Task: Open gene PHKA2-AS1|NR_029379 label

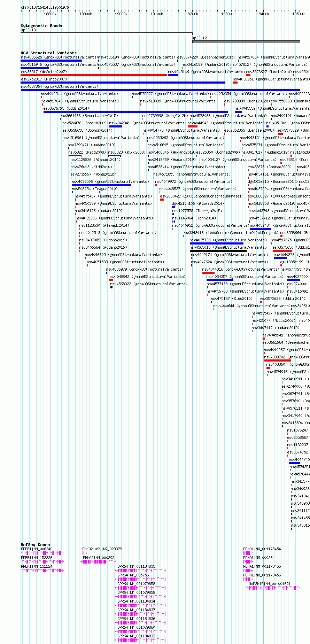Action: pos(102,549)
